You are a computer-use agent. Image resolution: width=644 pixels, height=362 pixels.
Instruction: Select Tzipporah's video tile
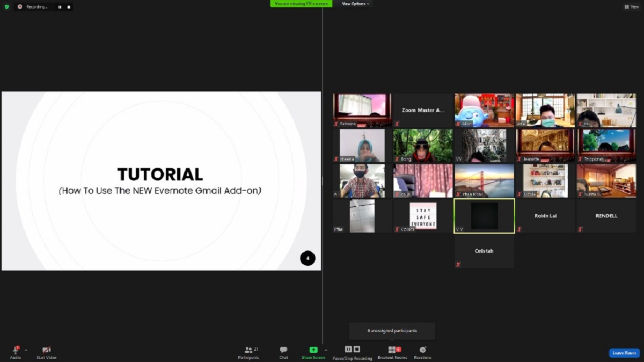tap(606, 146)
